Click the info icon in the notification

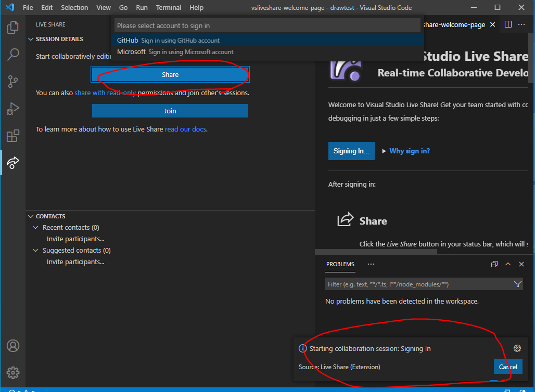(x=303, y=348)
